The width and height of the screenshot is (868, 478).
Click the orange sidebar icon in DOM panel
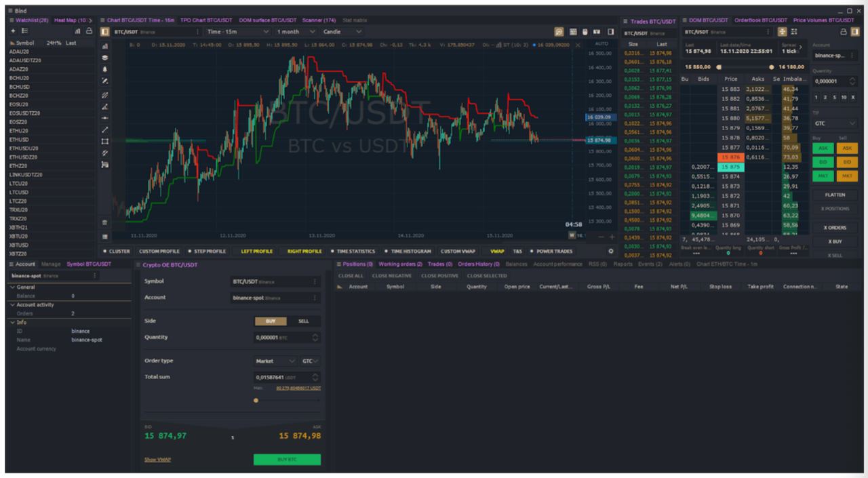pyautogui.click(x=854, y=32)
